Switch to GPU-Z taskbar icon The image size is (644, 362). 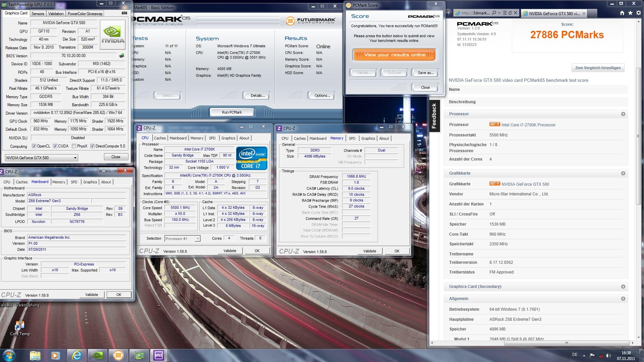pyautogui.click(x=139, y=355)
